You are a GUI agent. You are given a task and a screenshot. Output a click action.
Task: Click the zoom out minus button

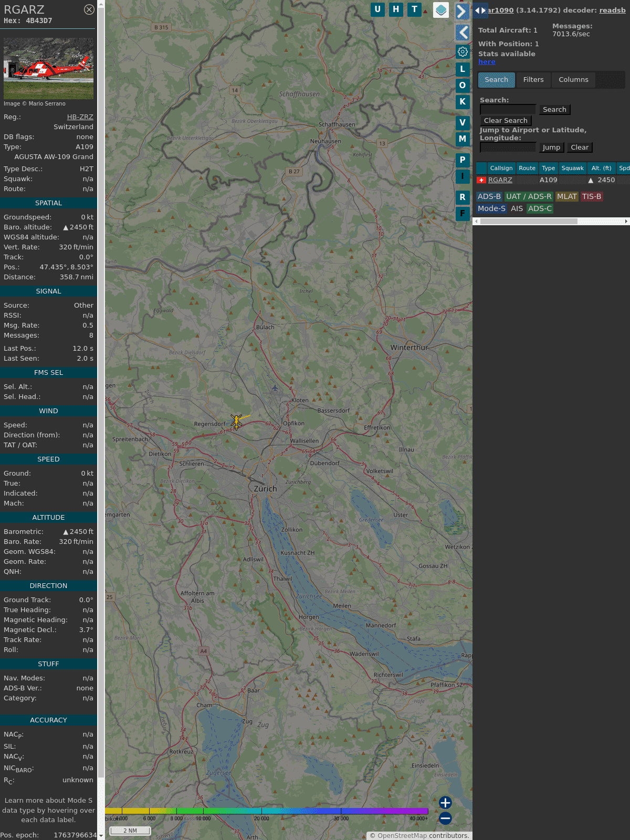tap(445, 818)
